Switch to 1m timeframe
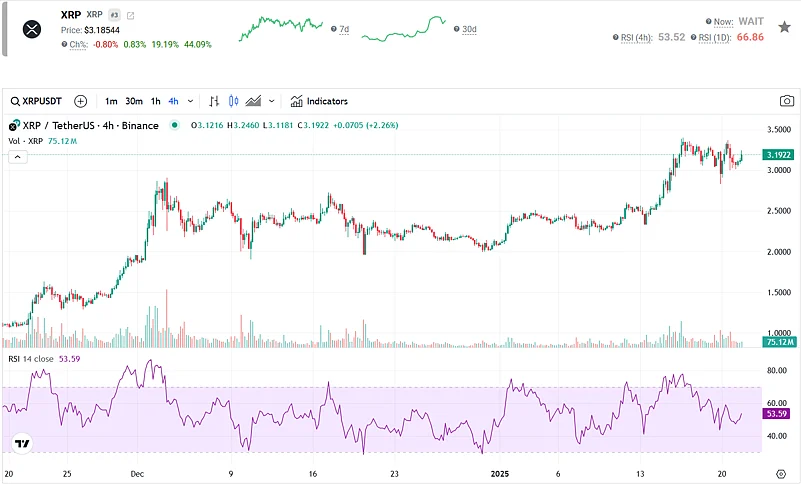The image size is (801, 484). click(111, 101)
